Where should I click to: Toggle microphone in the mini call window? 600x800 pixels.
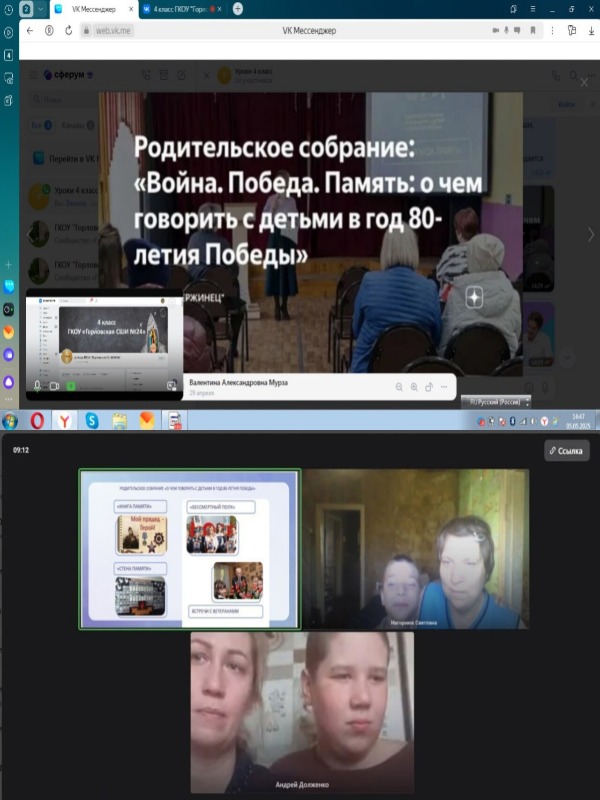coord(37,386)
